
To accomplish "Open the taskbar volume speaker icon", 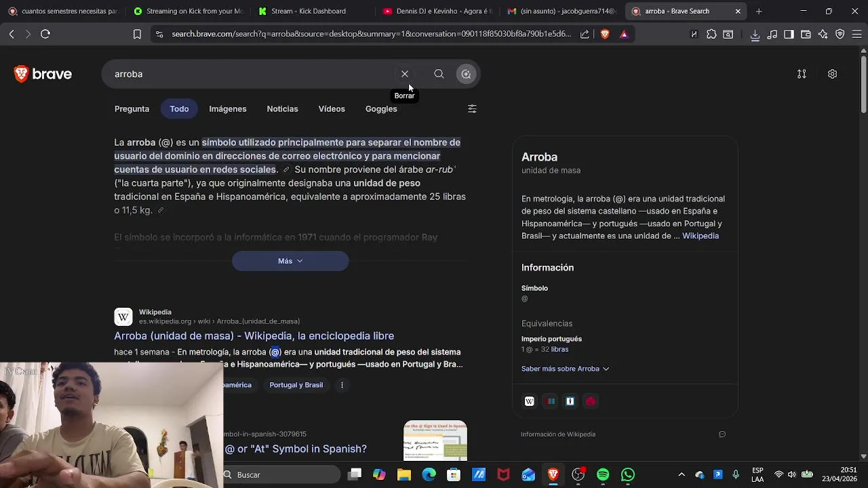I will [791, 474].
